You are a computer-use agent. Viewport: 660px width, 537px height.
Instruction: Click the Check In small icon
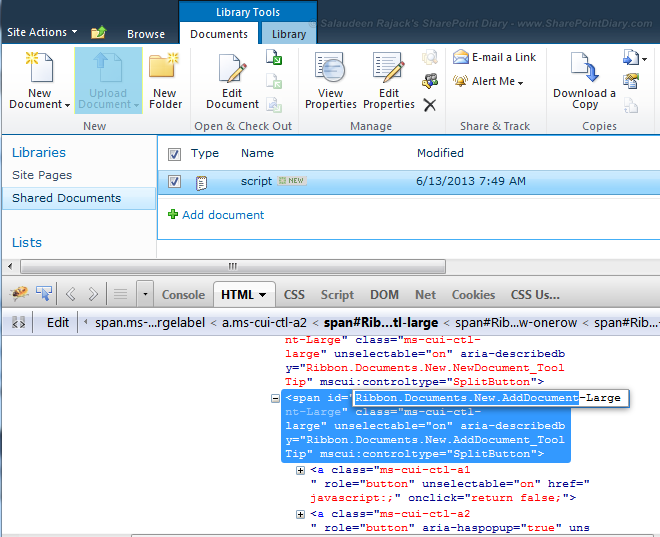pyautogui.click(x=274, y=81)
